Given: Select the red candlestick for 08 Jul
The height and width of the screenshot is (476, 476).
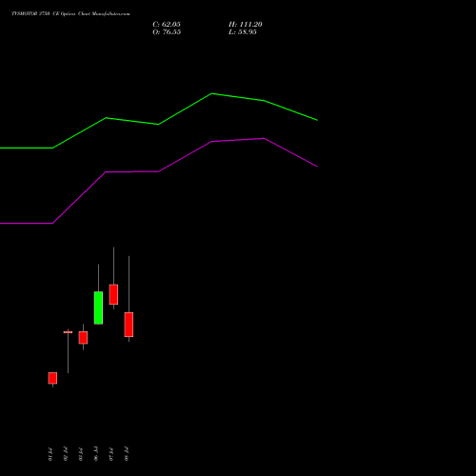Looking at the screenshot, I should [x=129, y=325].
